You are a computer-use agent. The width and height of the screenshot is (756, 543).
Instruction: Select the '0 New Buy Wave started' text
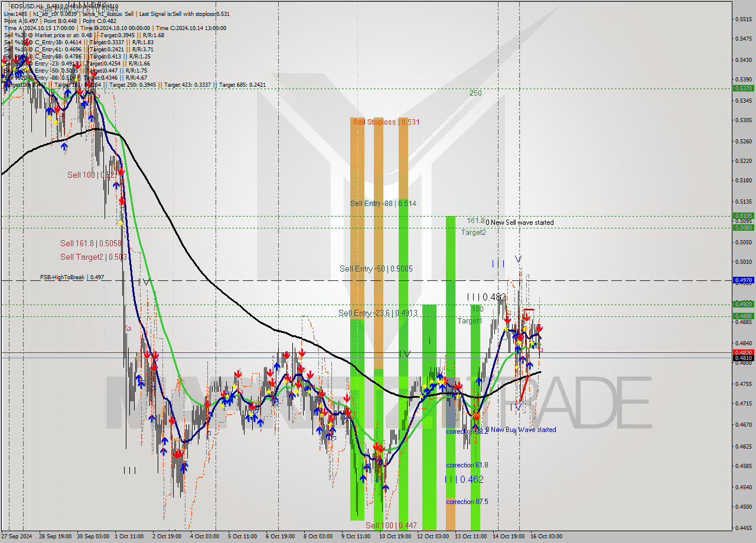point(520,430)
